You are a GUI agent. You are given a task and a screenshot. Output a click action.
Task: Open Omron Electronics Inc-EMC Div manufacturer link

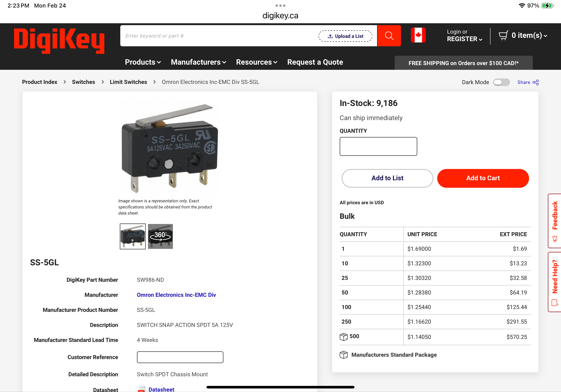pyautogui.click(x=176, y=295)
